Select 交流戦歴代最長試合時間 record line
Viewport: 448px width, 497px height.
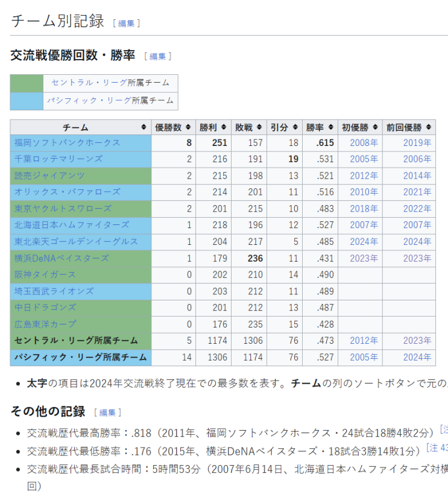click(x=238, y=477)
